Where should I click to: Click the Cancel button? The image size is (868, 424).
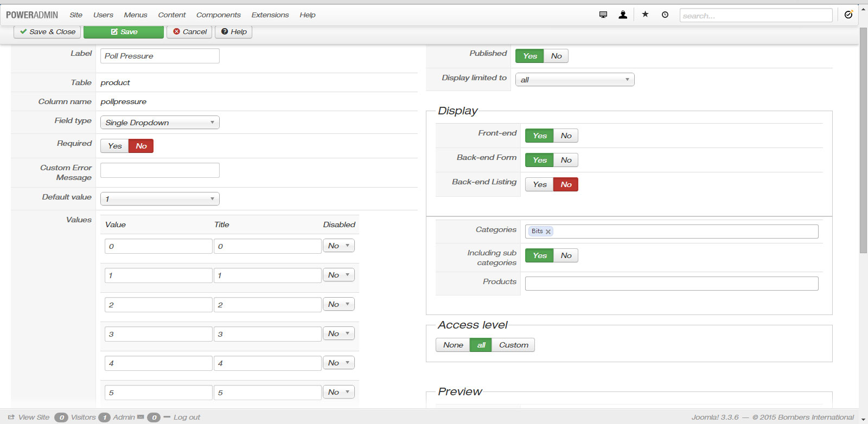(x=189, y=31)
